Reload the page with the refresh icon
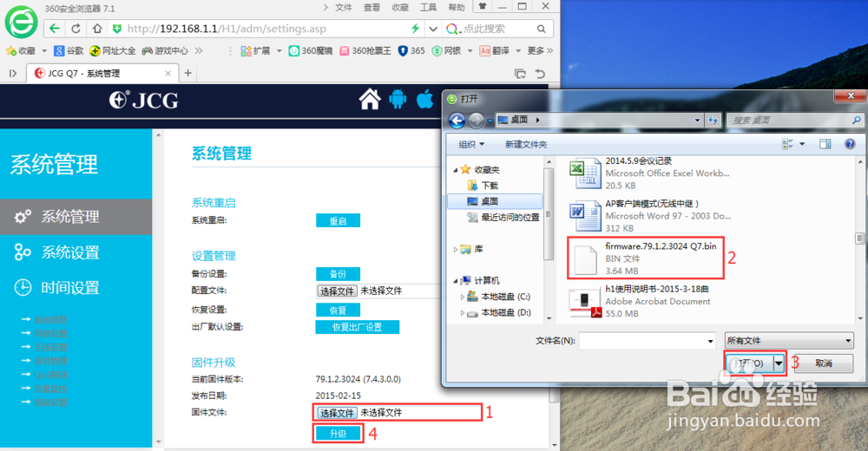The width and height of the screenshot is (868, 451). (76, 29)
